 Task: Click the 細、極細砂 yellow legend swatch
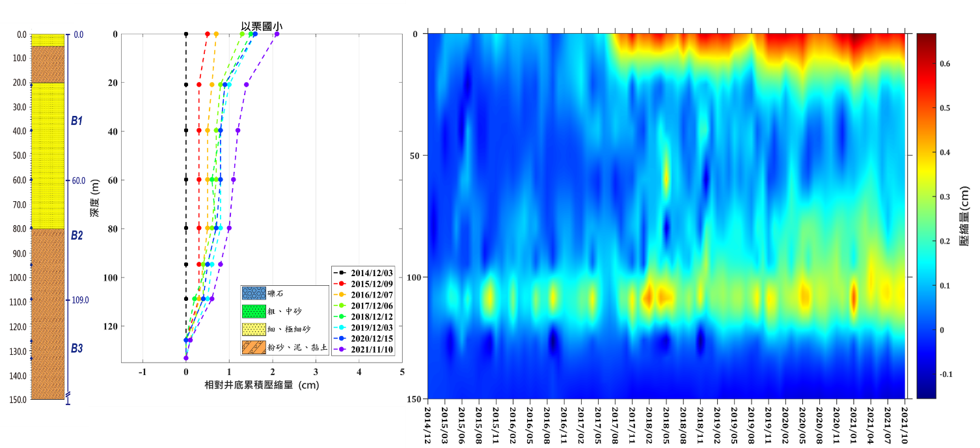coord(251,329)
